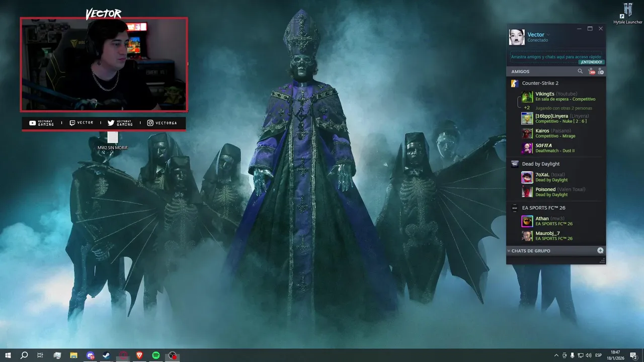This screenshot has width=644, height=362.
Task: Switch the ESP input language indicator
Action: [599, 355]
